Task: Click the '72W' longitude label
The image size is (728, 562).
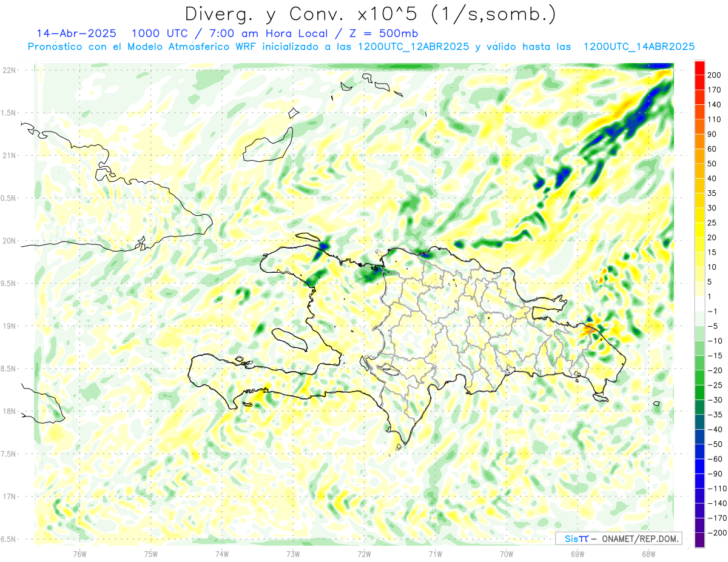Action: [364, 554]
